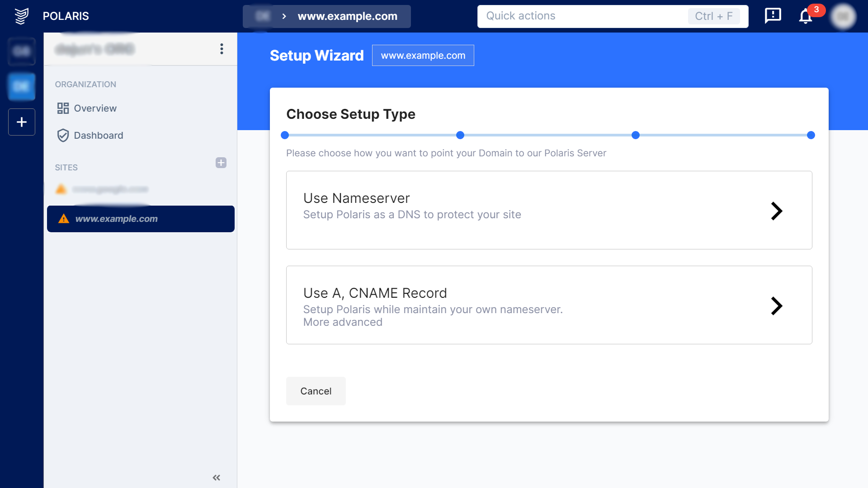Open the user avatar menu

tap(843, 17)
